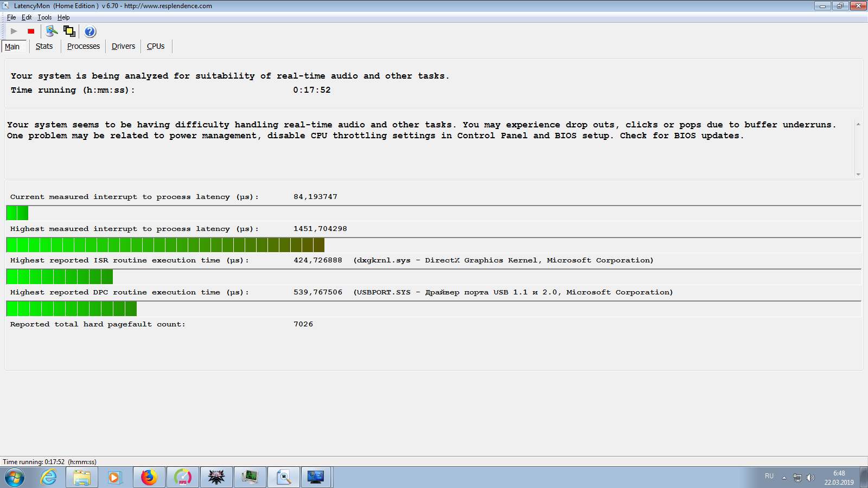Click the LatencyMon title bar app icon

(6, 6)
